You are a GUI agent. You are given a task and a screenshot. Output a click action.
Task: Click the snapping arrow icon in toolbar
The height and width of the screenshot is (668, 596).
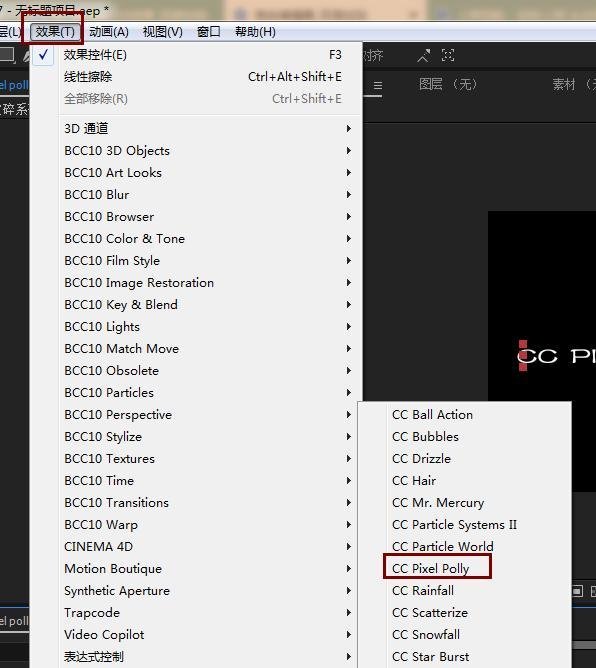(423, 55)
